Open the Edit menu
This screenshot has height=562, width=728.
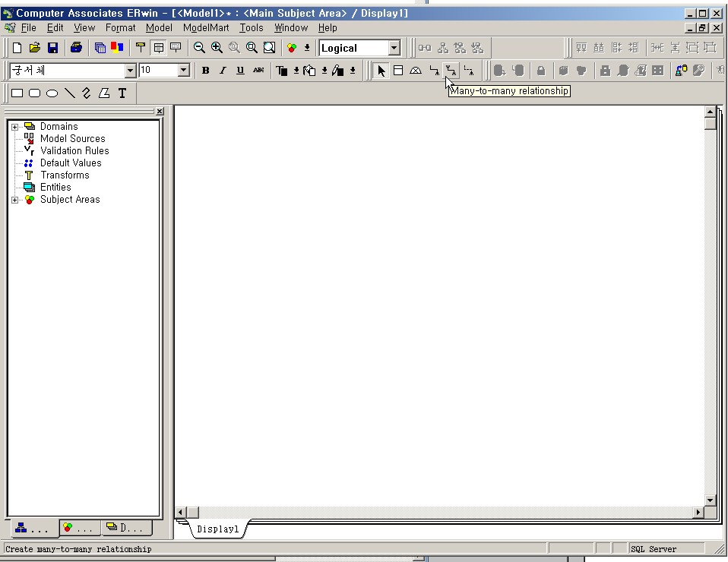tap(55, 28)
